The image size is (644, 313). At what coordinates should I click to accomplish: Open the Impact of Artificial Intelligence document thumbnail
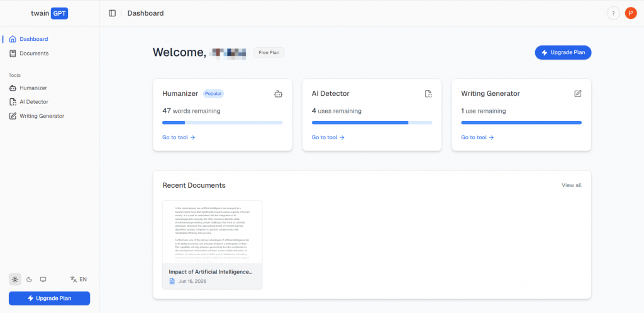[213, 232]
